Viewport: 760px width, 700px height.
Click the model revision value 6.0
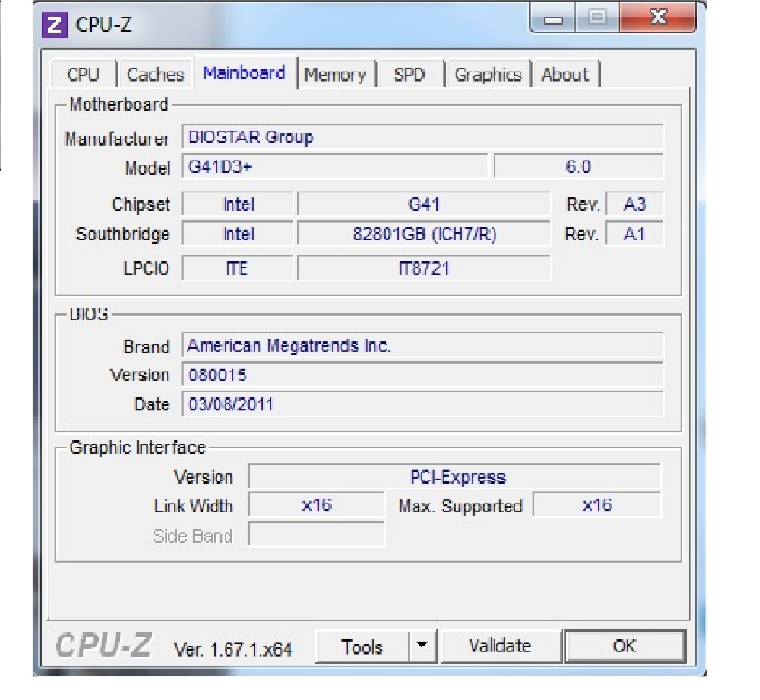pos(578,166)
